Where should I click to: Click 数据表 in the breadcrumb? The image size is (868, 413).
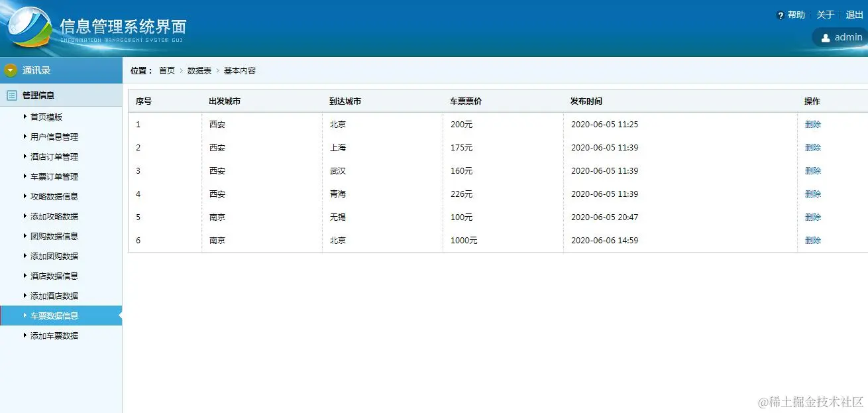(x=199, y=71)
